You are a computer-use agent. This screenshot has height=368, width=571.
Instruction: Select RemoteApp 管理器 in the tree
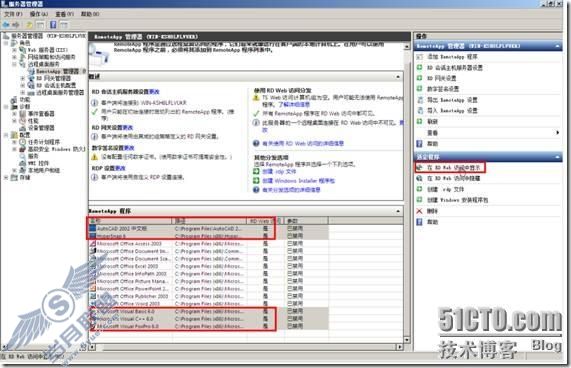(57, 71)
